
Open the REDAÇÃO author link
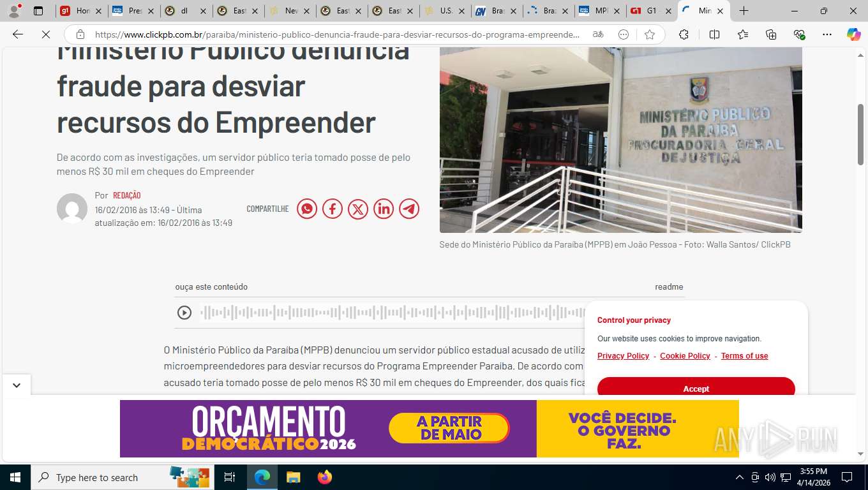pyautogui.click(x=126, y=195)
